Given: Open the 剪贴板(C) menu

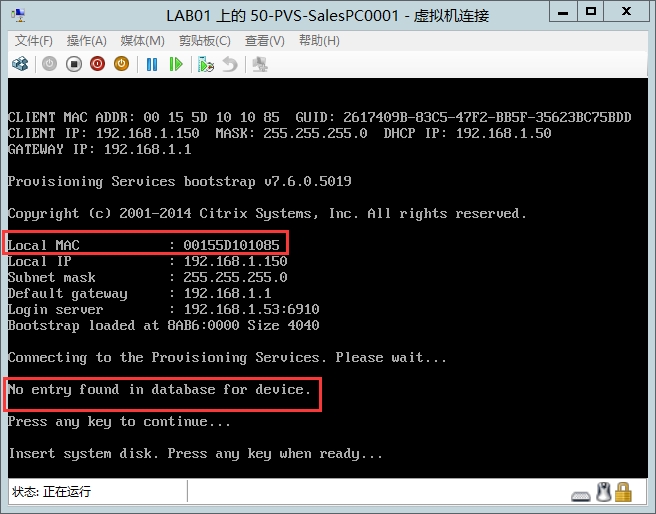Looking at the screenshot, I should pos(205,41).
